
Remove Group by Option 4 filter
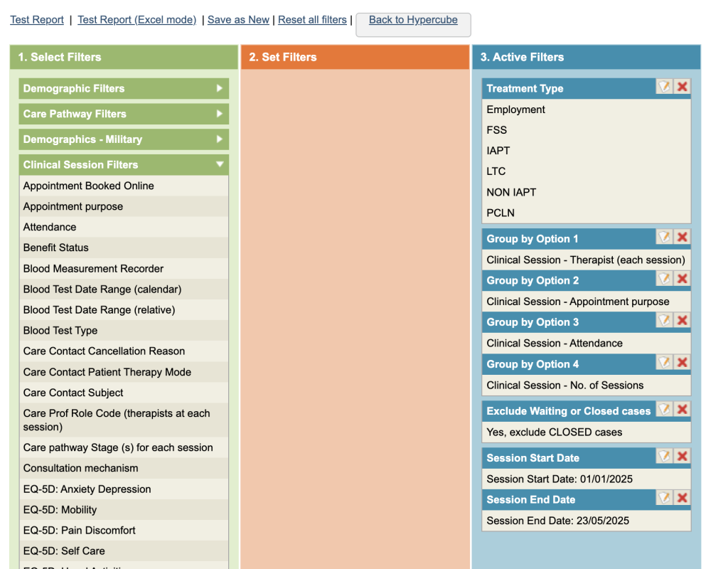(682, 363)
